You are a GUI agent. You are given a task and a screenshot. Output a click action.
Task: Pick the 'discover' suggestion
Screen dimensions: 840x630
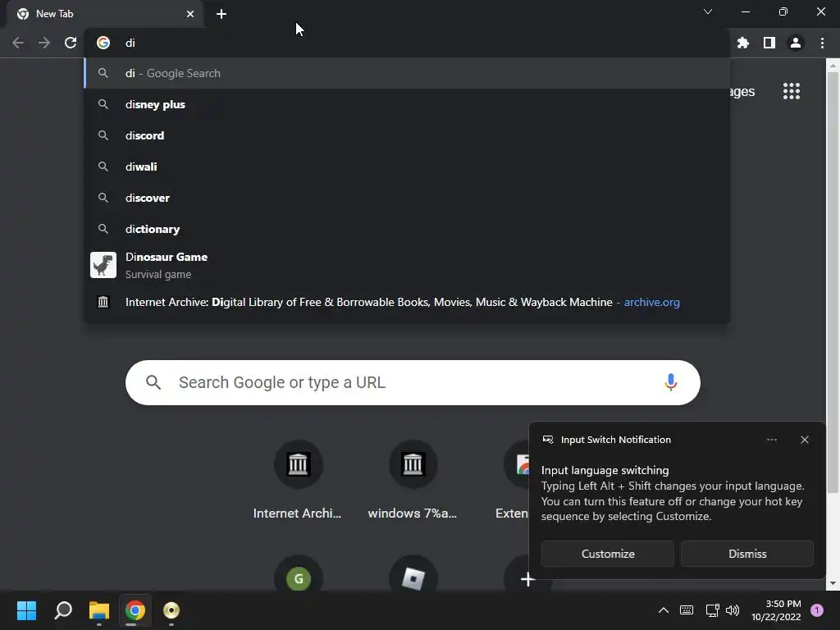click(407, 198)
